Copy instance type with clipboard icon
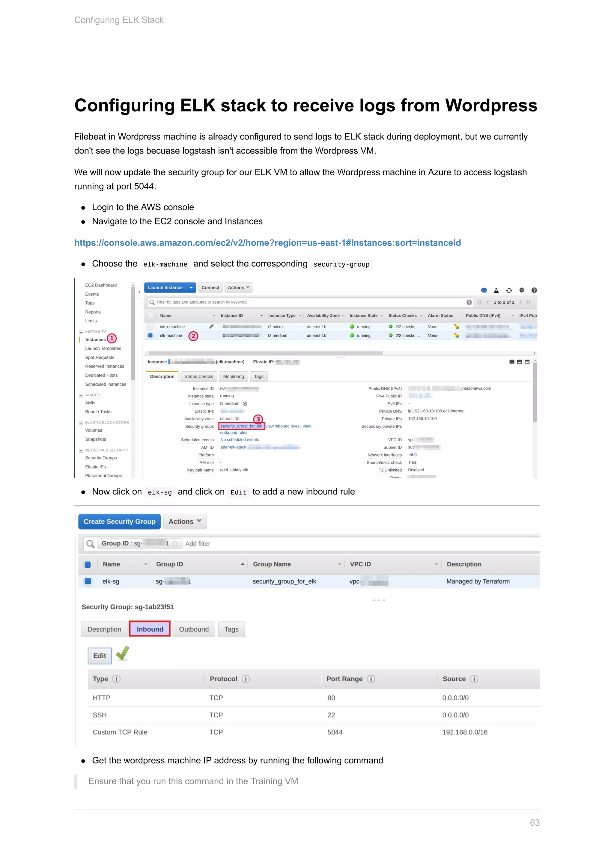The image size is (614, 868). pos(245,403)
